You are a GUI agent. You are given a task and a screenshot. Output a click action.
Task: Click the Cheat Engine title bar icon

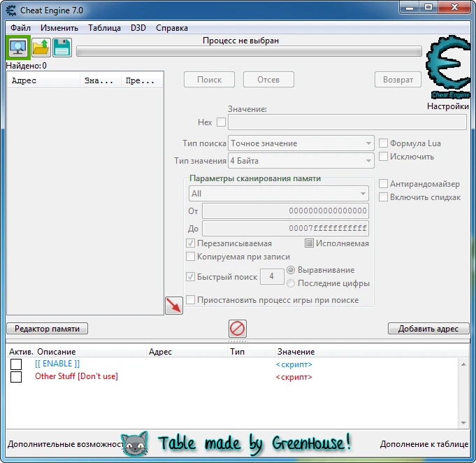click(11, 10)
